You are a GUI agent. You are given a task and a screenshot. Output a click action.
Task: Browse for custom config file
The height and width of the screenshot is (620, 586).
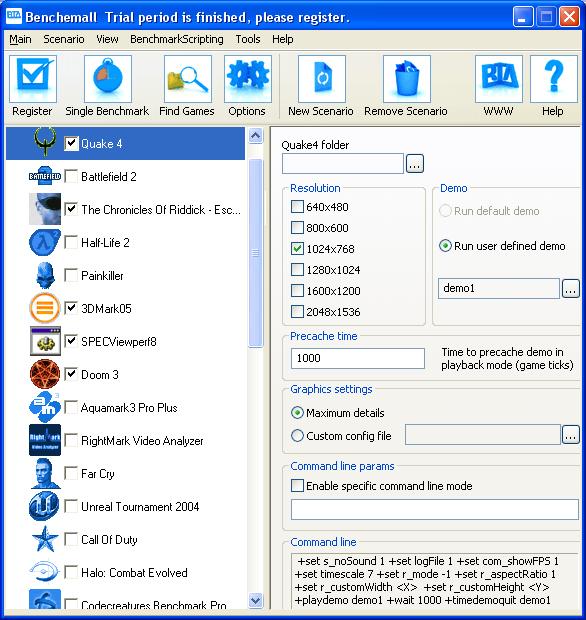[x=570, y=435]
